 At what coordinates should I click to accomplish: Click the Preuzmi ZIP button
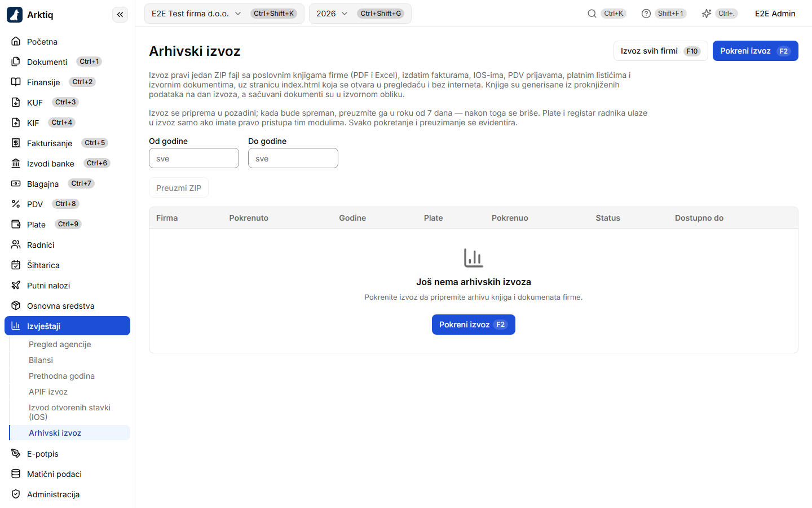(x=179, y=188)
